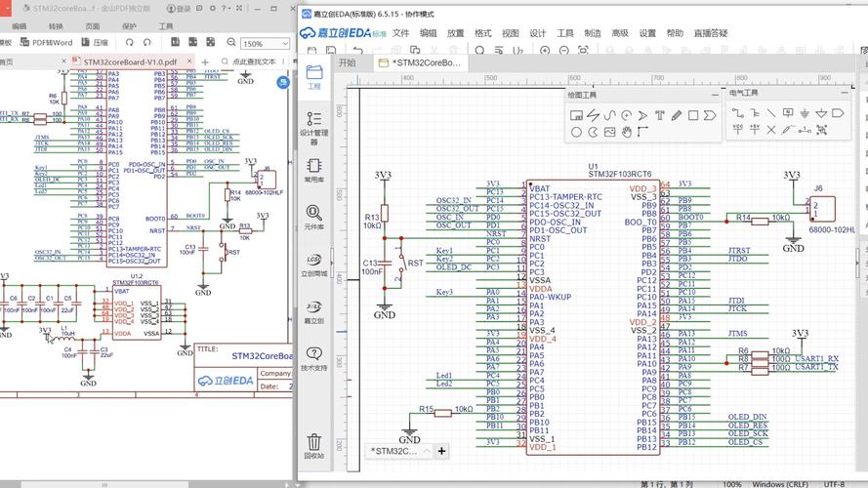The width and height of the screenshot is (868, 488).
Task: Click Zoom Out in EDA toolbar
Action: (563, 51)
